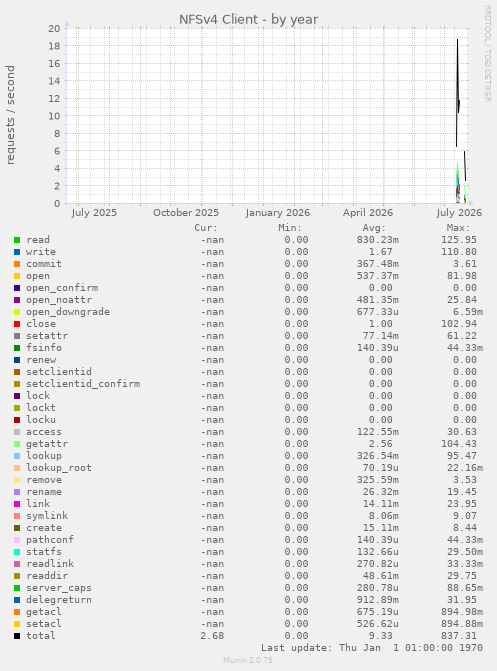Click the setclientid_confirm legend label
Image resolution: width=497 pixels, height=671 pixels.
(x=83, y=384)
